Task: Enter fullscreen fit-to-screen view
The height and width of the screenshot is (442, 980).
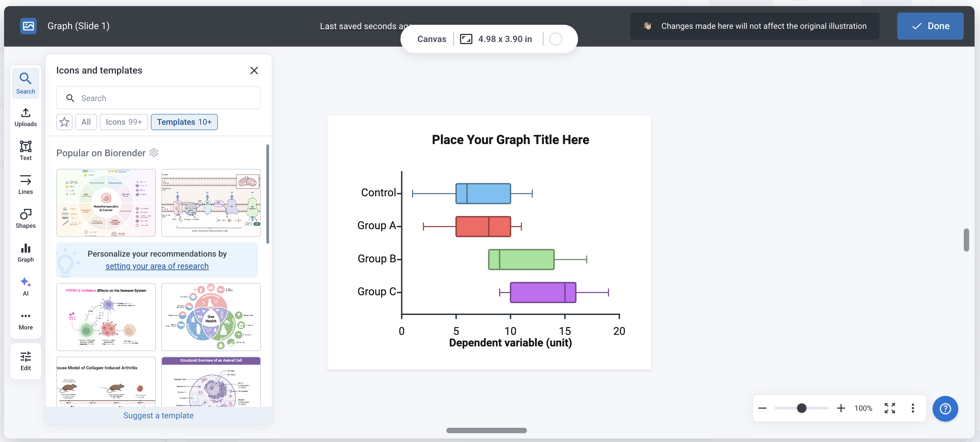Action: 890,408
